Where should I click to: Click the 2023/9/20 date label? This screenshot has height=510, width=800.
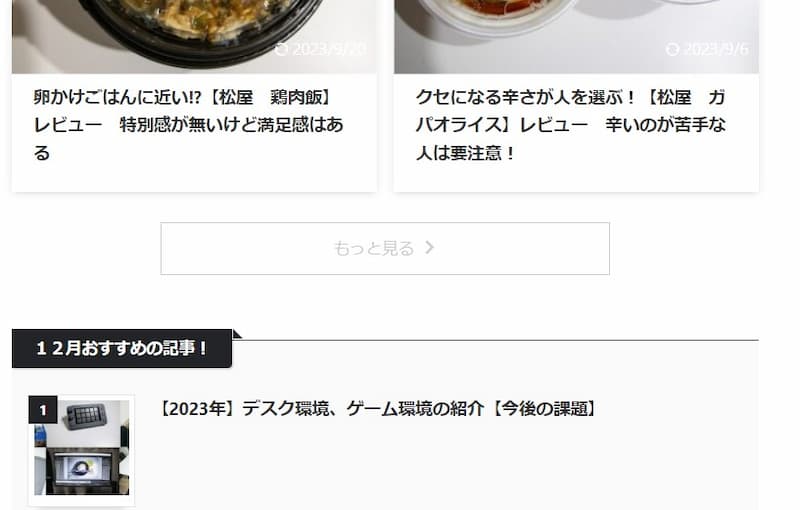tap(330, 49)
